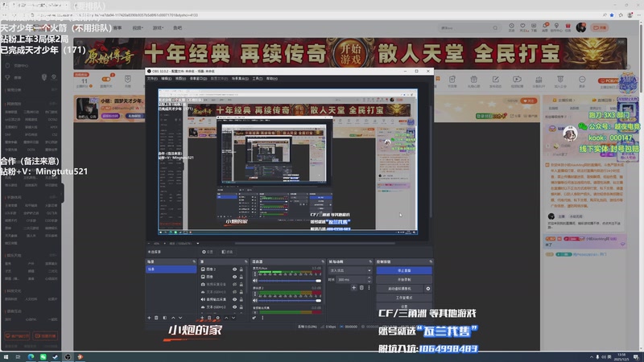Toggle the lock on source 图像

pos(241,277)
